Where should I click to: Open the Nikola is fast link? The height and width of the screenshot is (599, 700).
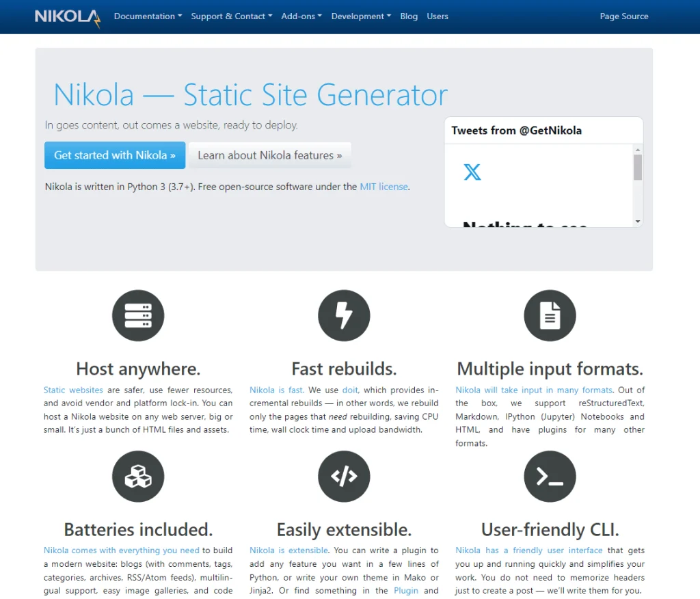(x=276, y=390)
